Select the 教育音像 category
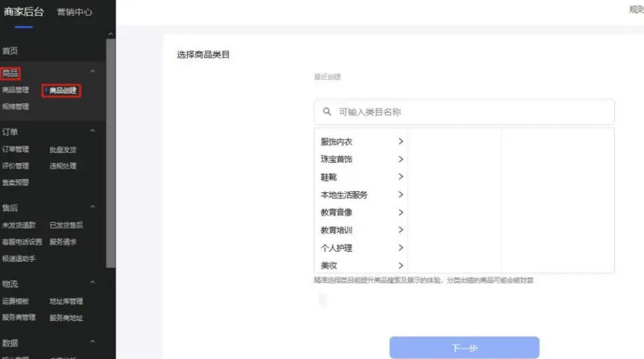The width and height of the screenshot is (644, 359). click(337, 212)
